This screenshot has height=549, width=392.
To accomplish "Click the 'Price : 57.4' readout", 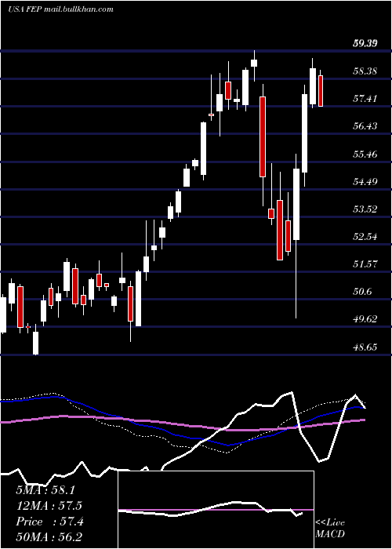I will (49, 522).
